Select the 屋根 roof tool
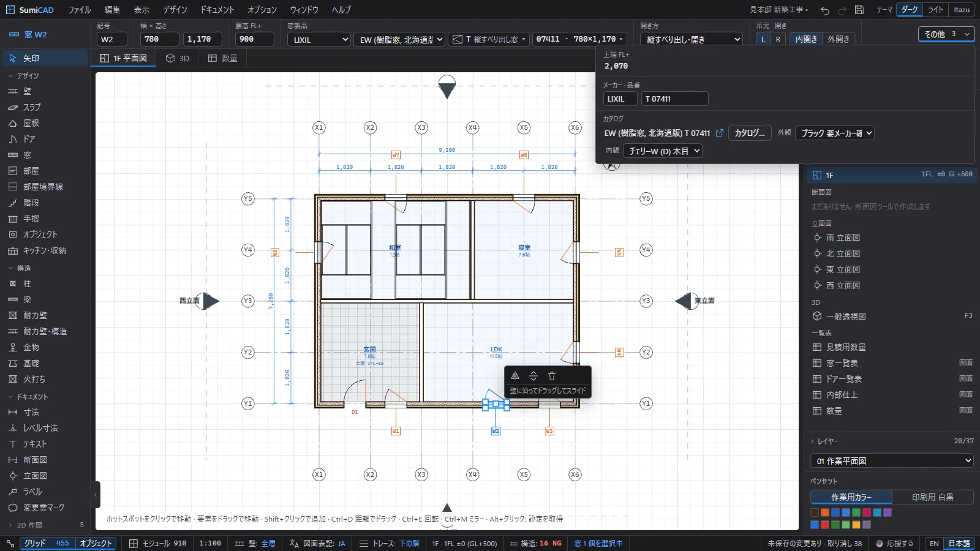 point(45,123)
